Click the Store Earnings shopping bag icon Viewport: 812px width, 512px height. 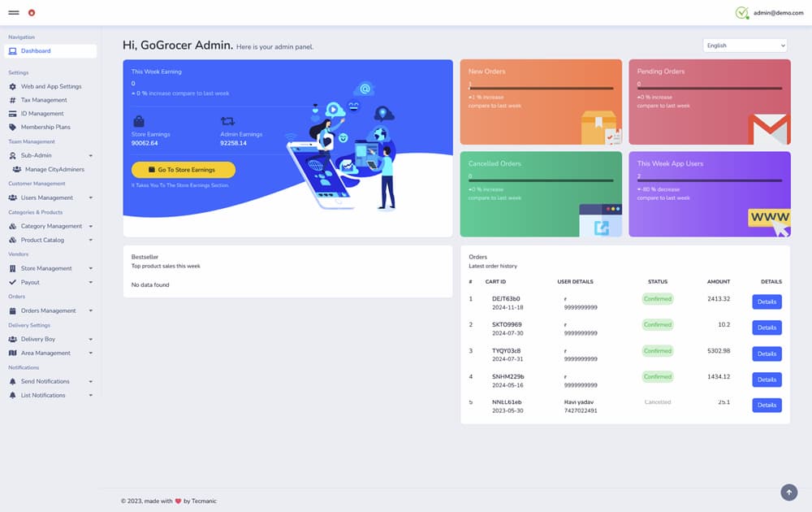(139, 121)
